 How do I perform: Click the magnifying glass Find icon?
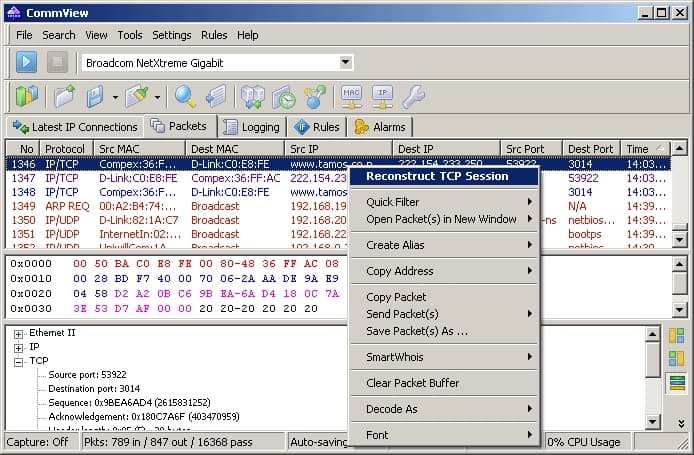[185, 96]
